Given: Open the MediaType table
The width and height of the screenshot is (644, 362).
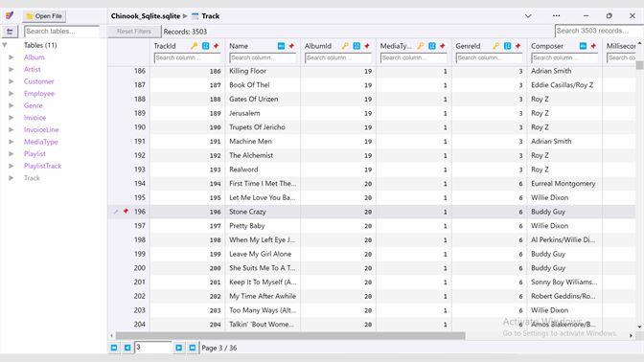Looking at the screenshot, I should [x=40, y=142].
